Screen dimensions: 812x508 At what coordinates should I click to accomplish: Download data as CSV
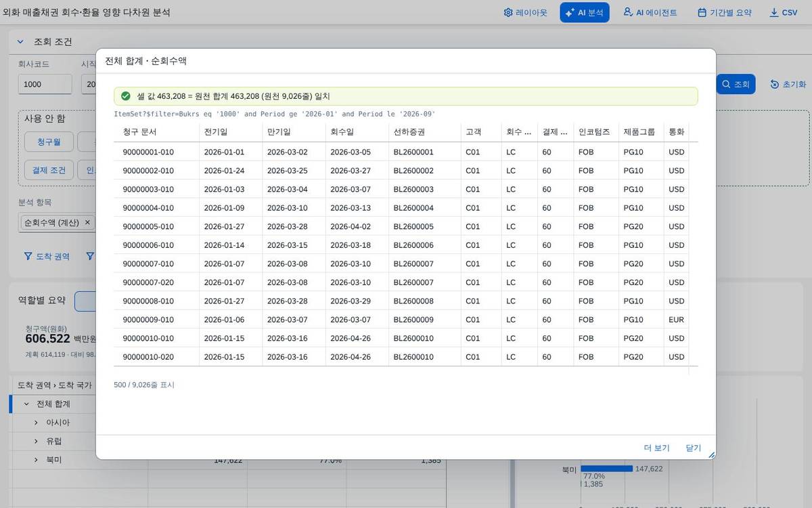[784, 12]
